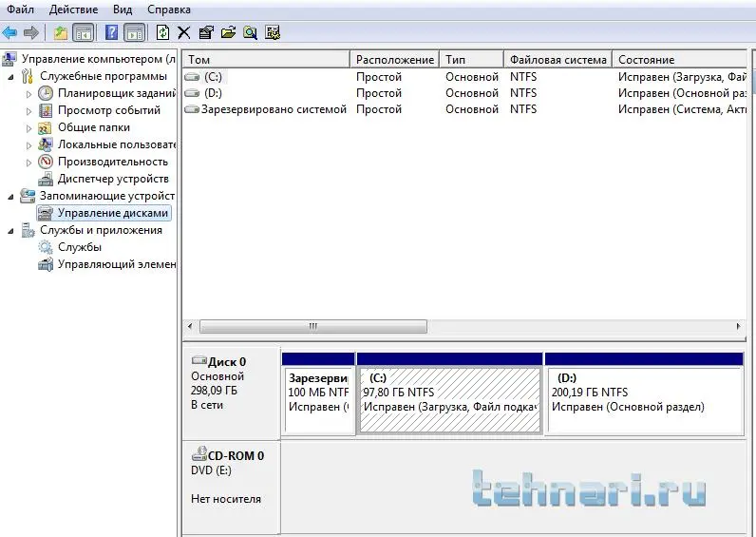756x537 pixels.
Task: Sort by Том column header
Action: (266, 59)
